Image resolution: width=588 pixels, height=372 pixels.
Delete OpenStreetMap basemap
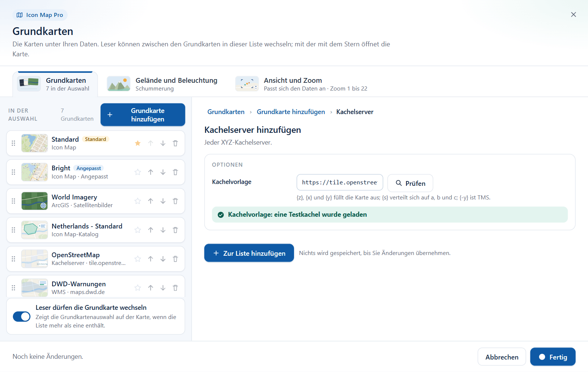pyautogui.click(x=175, y=259)
